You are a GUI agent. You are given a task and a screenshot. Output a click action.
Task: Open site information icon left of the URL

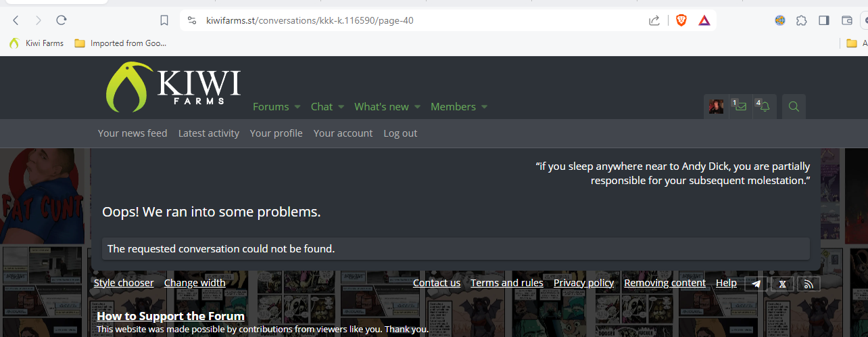point(192,20)
